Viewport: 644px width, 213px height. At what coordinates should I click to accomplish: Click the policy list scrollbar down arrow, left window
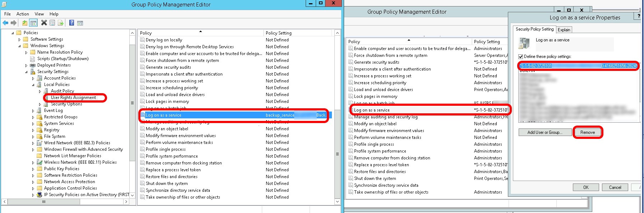pyautogui.click(x=337, y=202)
